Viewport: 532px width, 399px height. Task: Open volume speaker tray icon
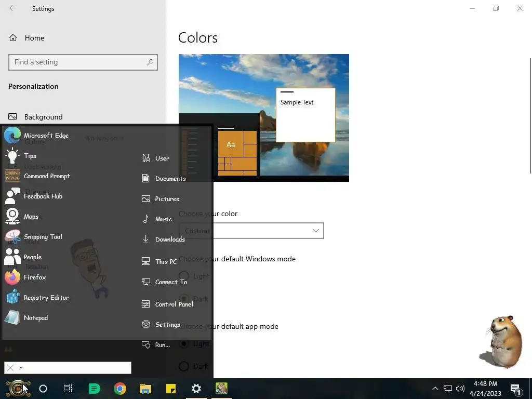[460, 389]
